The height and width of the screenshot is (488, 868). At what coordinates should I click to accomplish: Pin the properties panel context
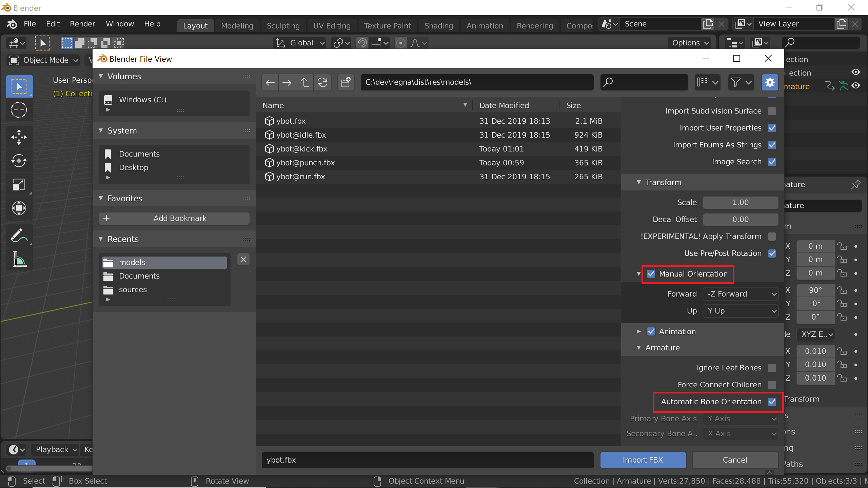click(855, 185)
